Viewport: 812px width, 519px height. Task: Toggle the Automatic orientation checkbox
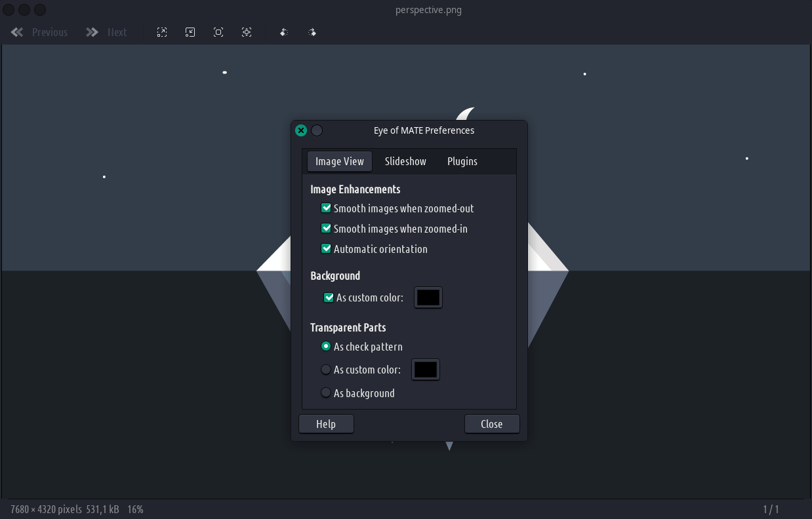[326, 249]
